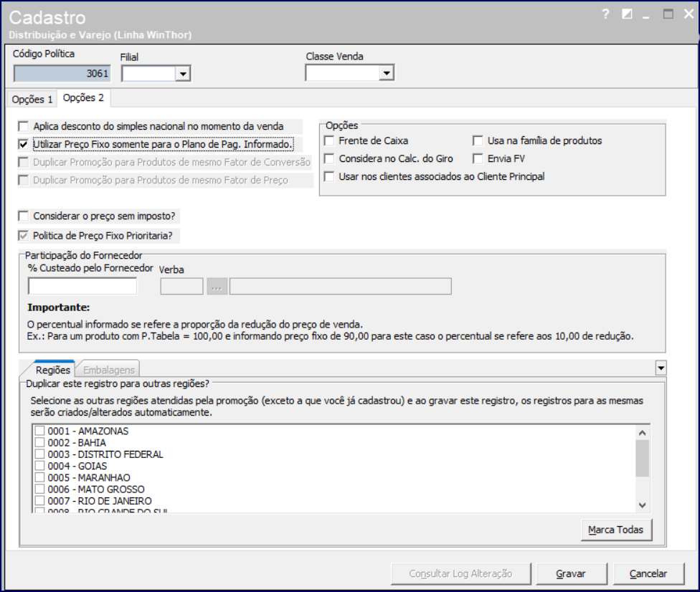
Task: Enable Usa na família de produtos
Action: [478, 140]
